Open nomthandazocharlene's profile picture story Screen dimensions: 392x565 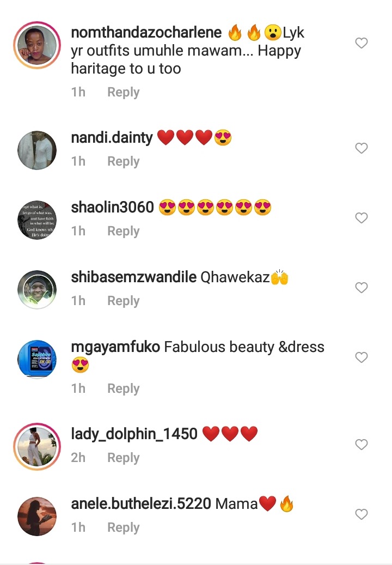37,45
